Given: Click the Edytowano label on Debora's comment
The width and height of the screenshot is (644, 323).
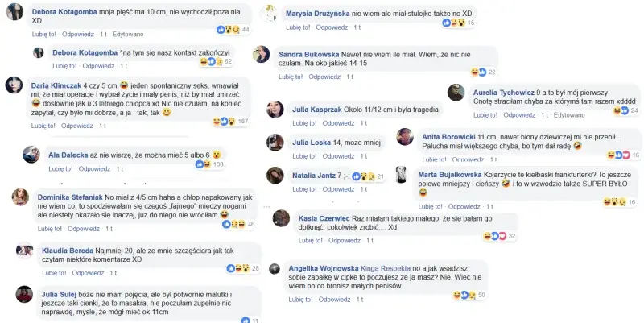Looking at the screenshot, I should [129, 34].
